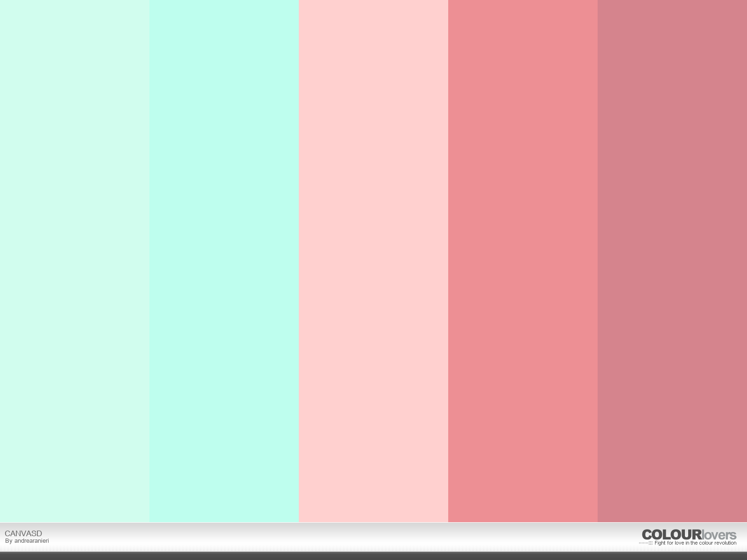747x560 pixels.
Task: Select the salmon pink color stripe
Action: pos(523,261)
